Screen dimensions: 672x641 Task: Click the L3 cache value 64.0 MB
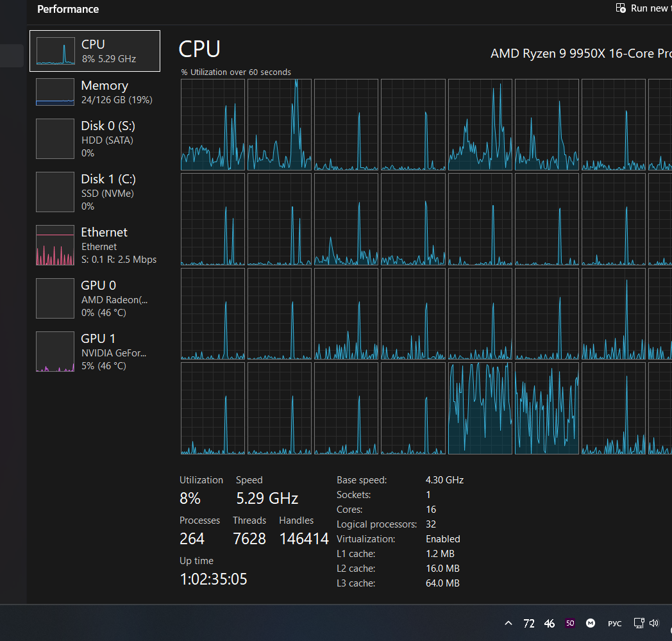[442, 583]
